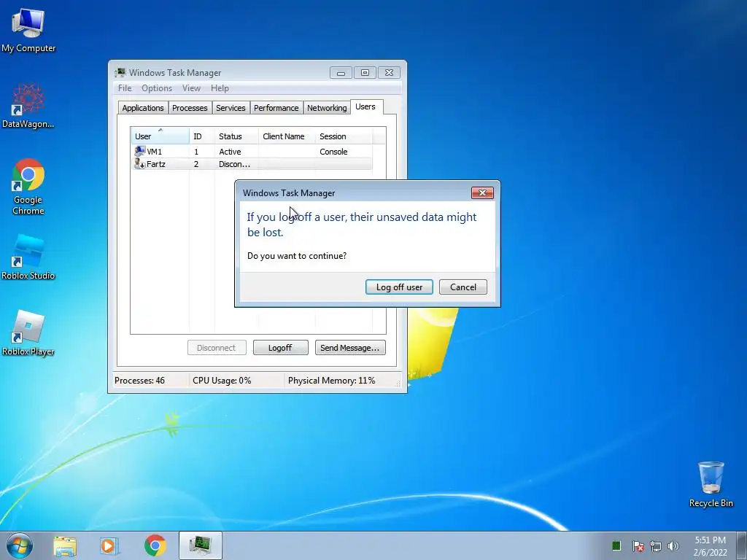Viewport: 747px width, 560px height.
Task: Select Task Manager taskbar button
Action: 200,545
